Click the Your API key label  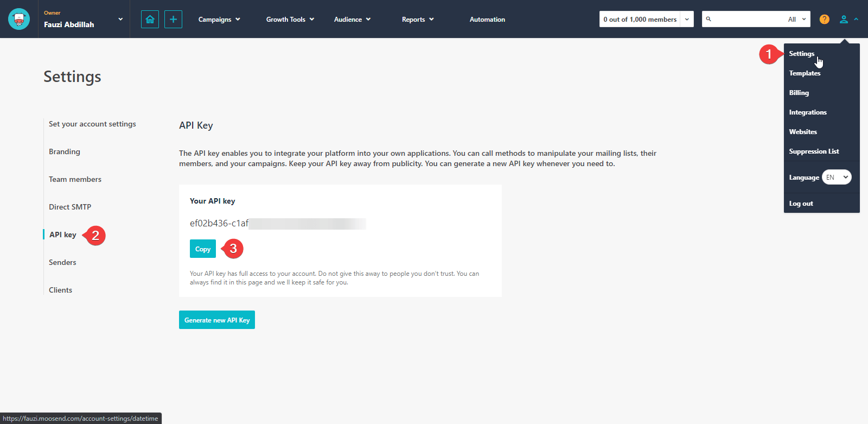point(212,201)
